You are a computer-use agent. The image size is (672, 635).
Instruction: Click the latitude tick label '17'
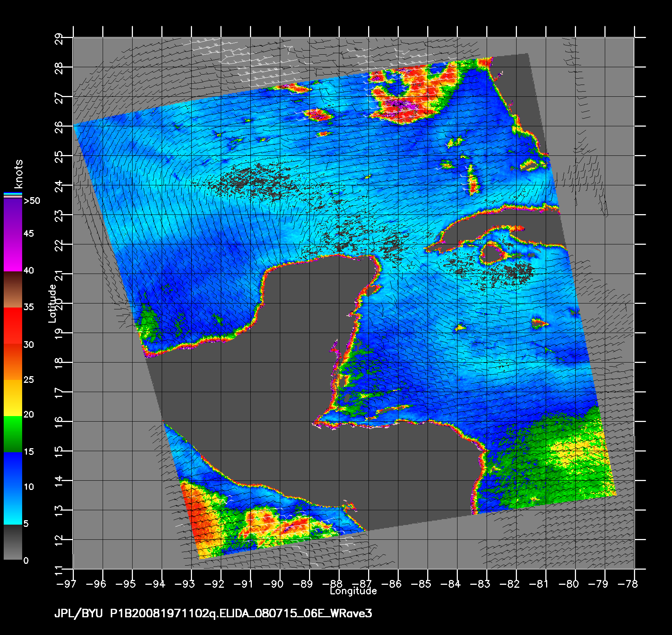coord(59,392)
